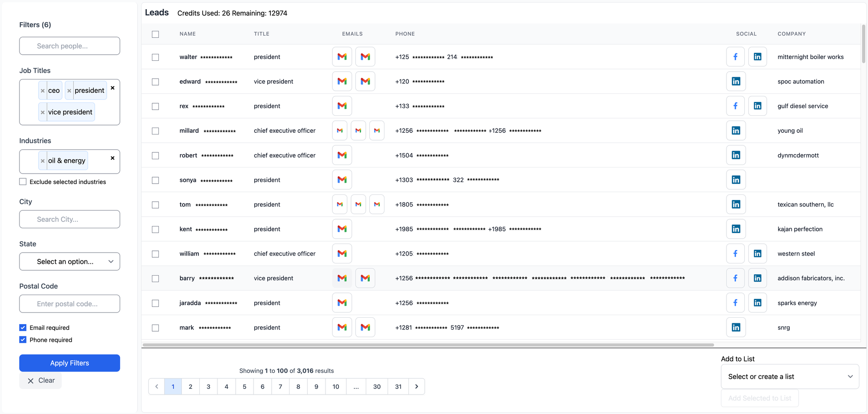Click the Clear filters button
The height and width of the screenshot is (414, 868).
click(x=41, y=381)
